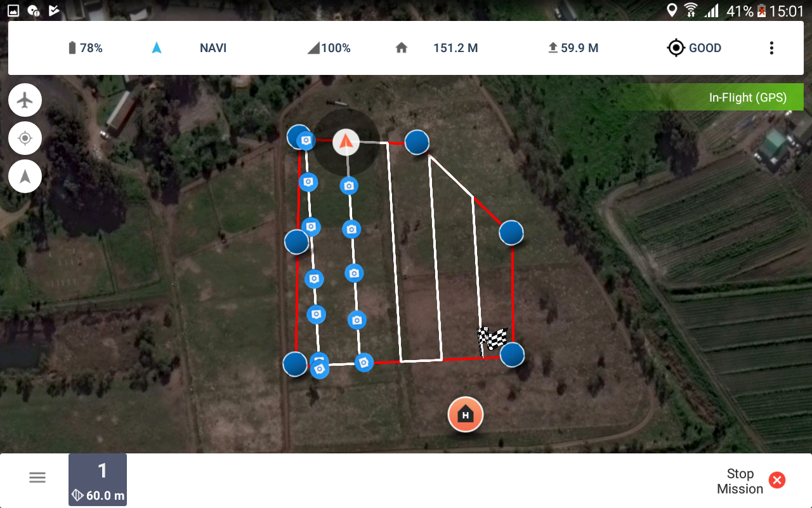Tap the 78% drone battery indicator
Image resolution: width=812 pixels, height=508 pixels.
pos(85,48)
